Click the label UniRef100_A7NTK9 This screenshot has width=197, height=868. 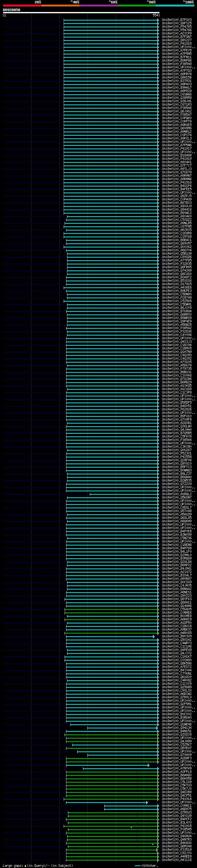tap(176, 768)
